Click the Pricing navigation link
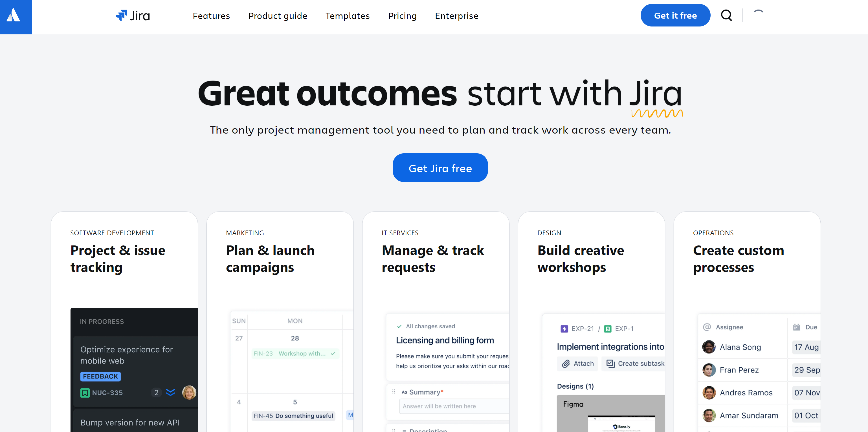 point(403,15)
